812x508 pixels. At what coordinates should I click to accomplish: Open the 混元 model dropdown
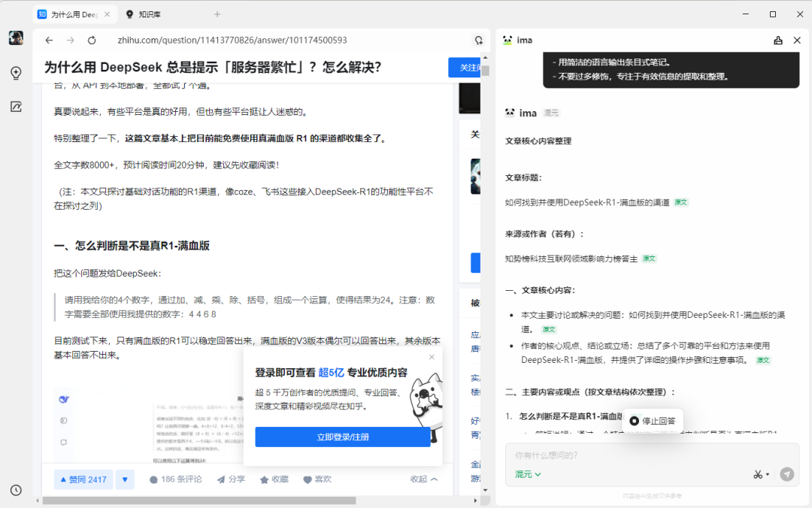coord(528,474)
